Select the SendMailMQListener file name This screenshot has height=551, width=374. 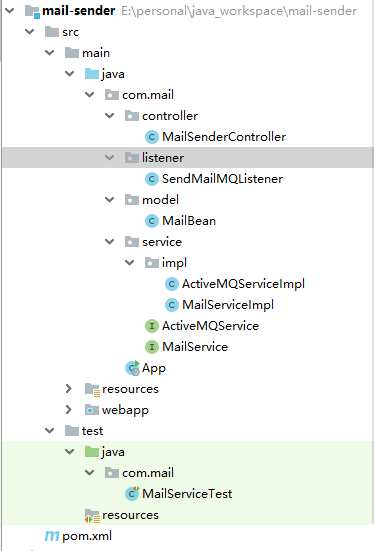[x=223, y=179]
